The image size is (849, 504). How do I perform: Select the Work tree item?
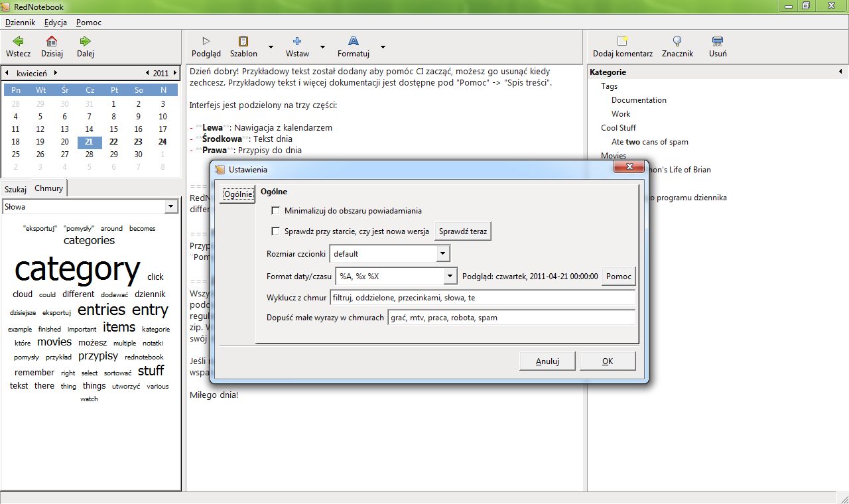621,114
